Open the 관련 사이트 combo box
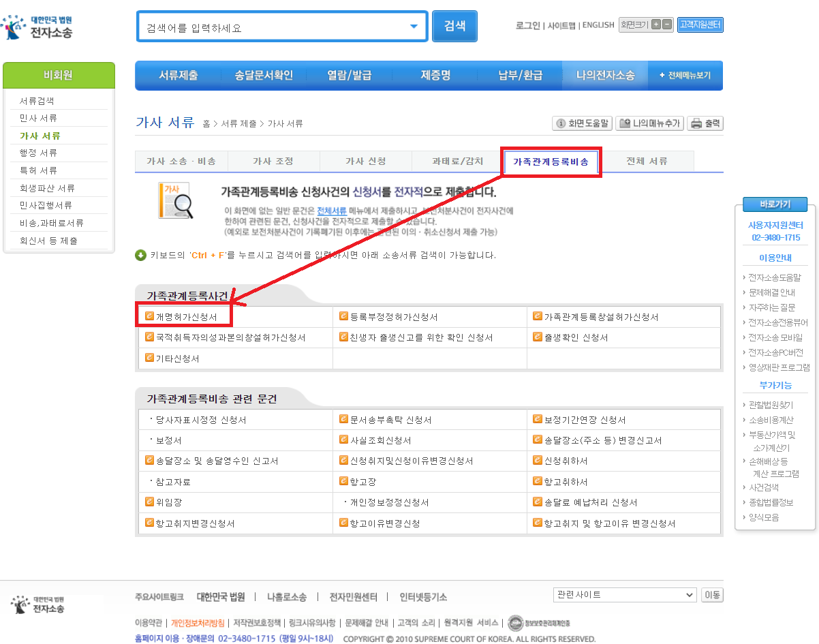Screen dimensions: 819x644 click(x=623, y=594)
